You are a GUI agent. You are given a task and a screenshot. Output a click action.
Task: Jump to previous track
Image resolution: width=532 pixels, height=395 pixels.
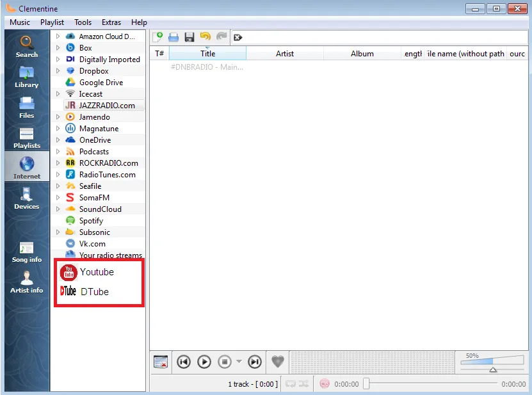[184, 362]
